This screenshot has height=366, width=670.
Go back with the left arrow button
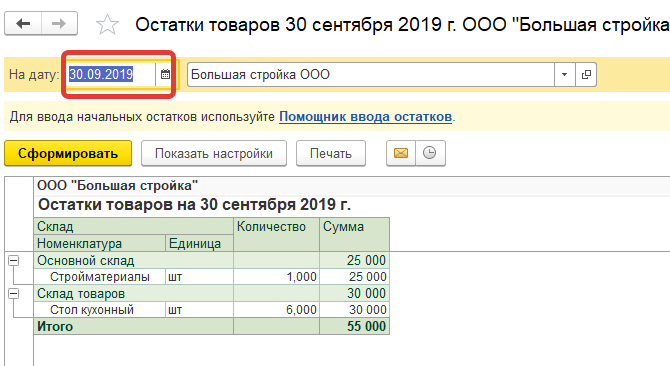23,23
